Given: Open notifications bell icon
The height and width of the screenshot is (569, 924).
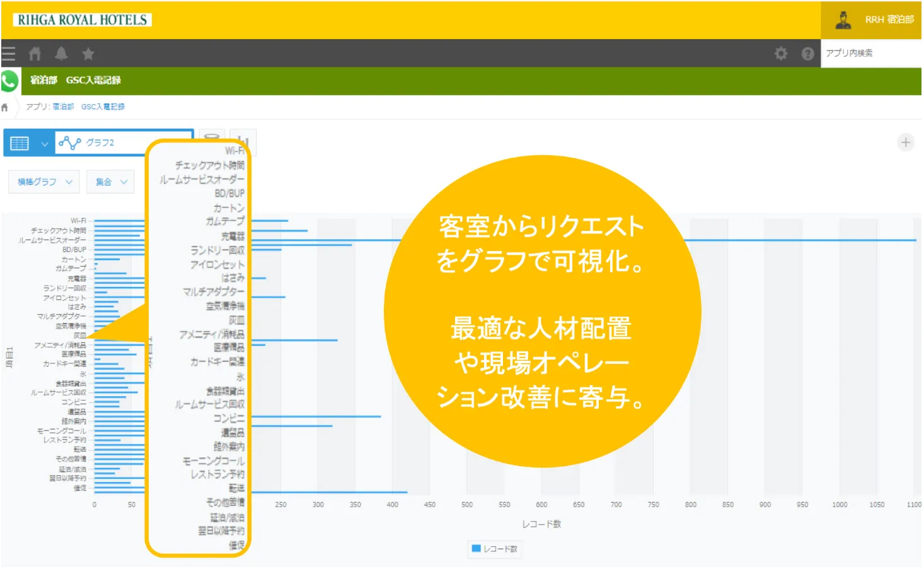Looking at the screenshot, I should coord(61,54).
